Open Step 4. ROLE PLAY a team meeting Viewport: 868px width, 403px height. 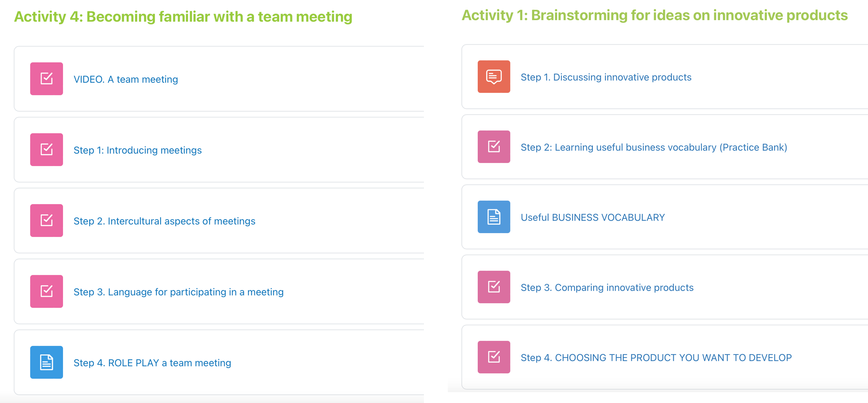[152, 363]
